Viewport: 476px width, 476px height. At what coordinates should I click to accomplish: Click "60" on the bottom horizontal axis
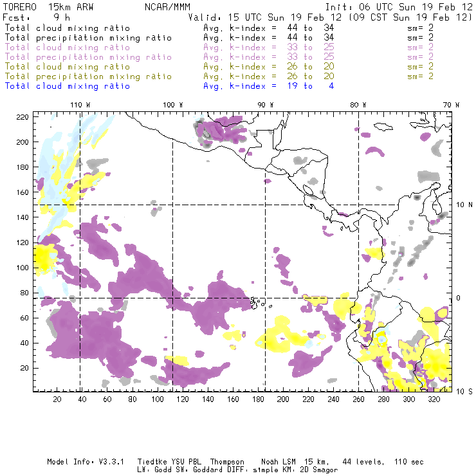click(107, 399)
